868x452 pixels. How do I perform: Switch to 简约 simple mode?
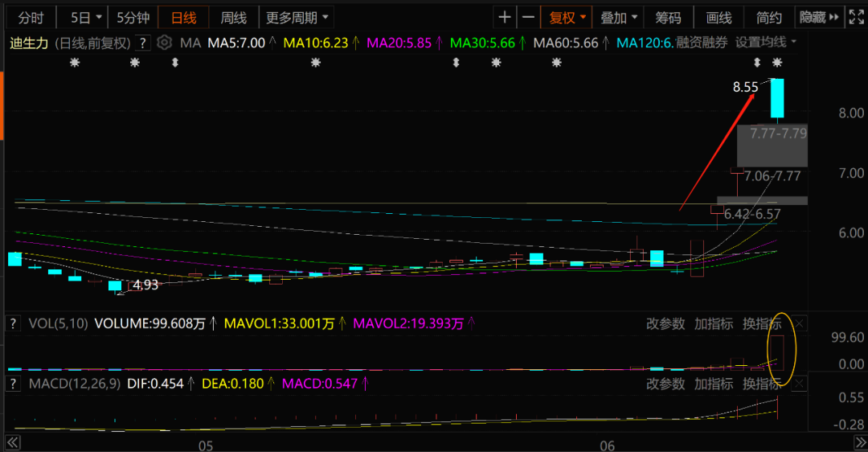pos(769,18)
